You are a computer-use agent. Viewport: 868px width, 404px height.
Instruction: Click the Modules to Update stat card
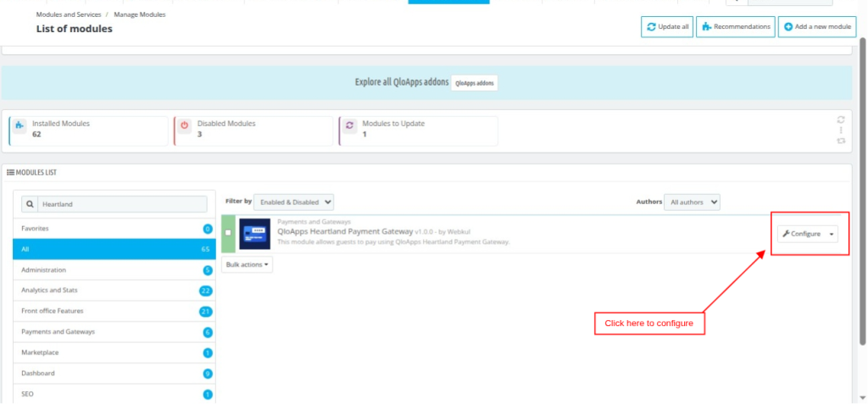(419, 131)
